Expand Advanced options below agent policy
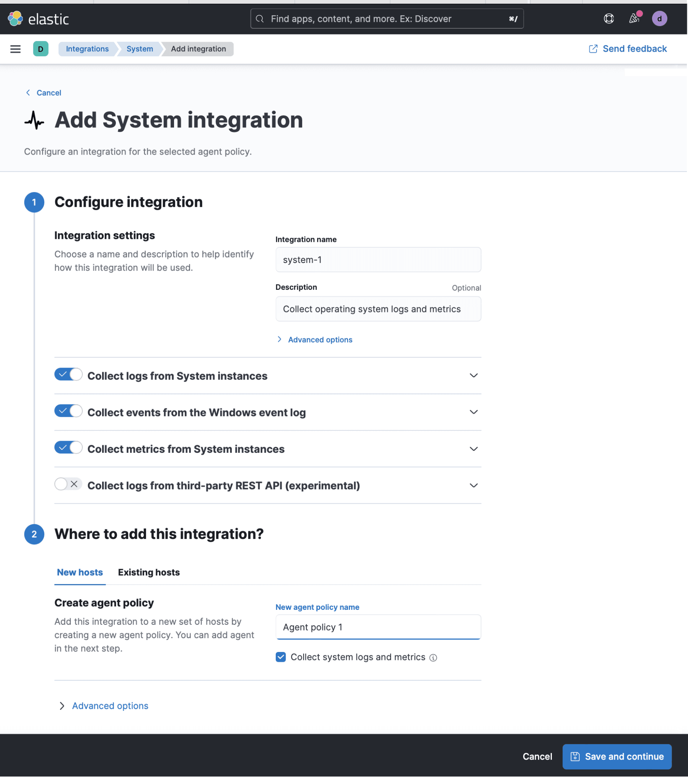This screenshot has width=688, height=784. point(110,706)
